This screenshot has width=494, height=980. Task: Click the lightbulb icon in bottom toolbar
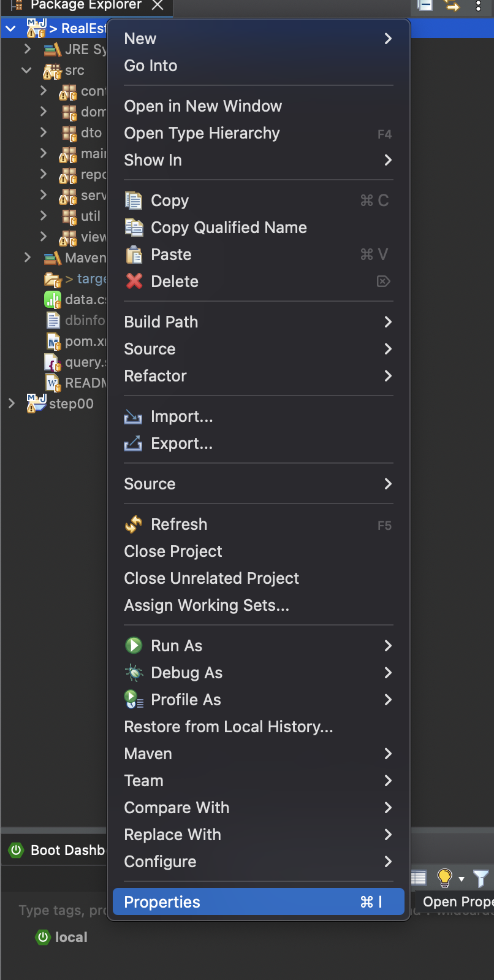point(444,878)
